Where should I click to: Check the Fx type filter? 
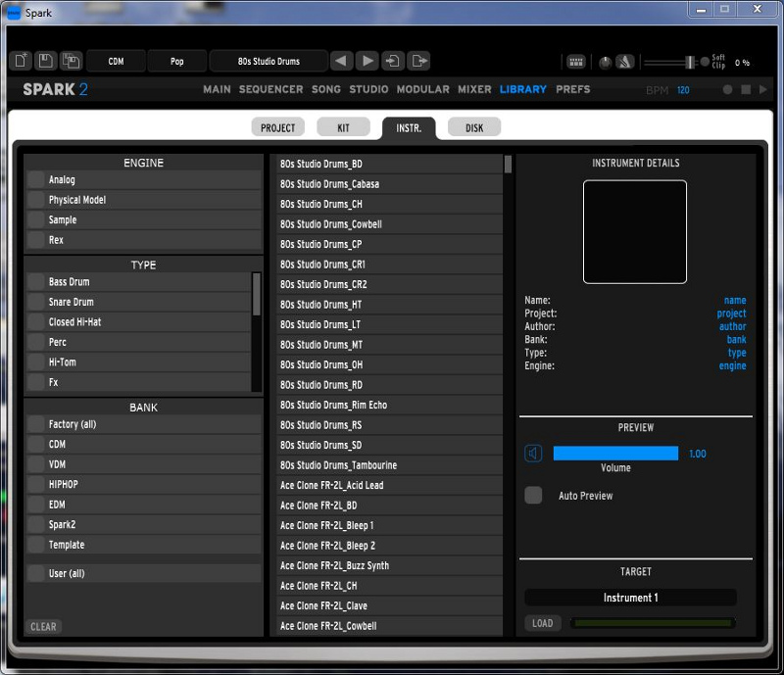click(36, 382)
